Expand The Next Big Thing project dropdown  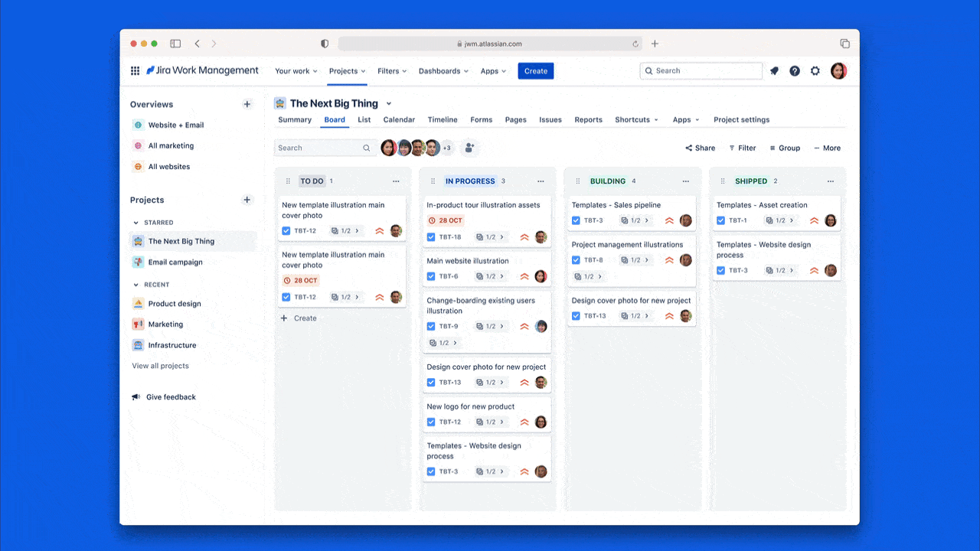pos(390,103)
